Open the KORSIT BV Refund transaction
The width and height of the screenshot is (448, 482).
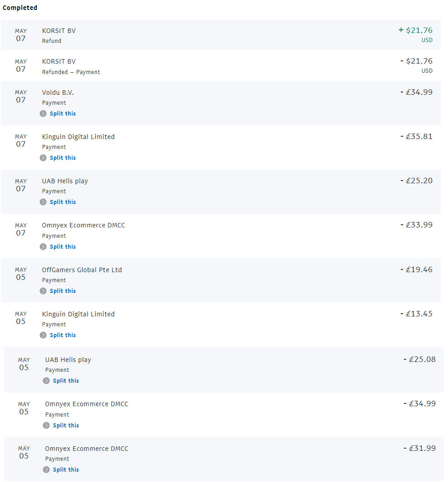coord(221,35)
